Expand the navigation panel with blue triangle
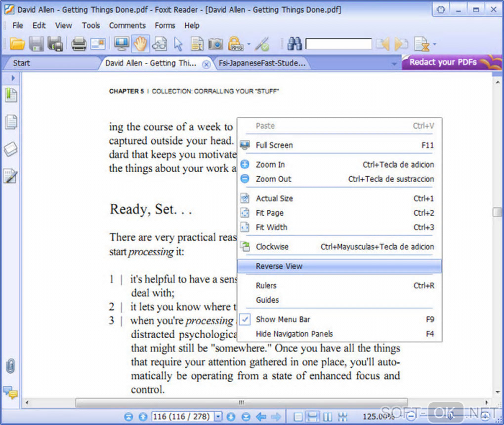This screenshot has height=425, width=504. [x=13, y=78]
